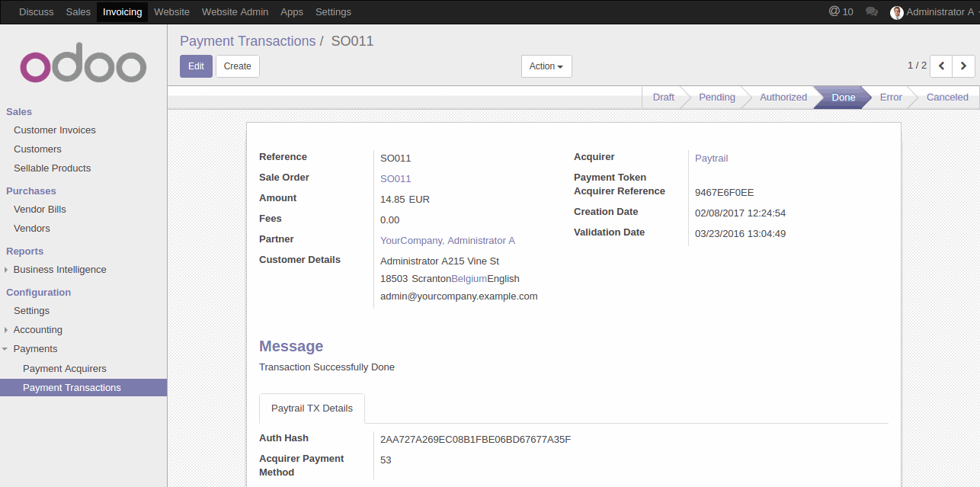Select the Invoicing top menu

(x=122, y=12)
